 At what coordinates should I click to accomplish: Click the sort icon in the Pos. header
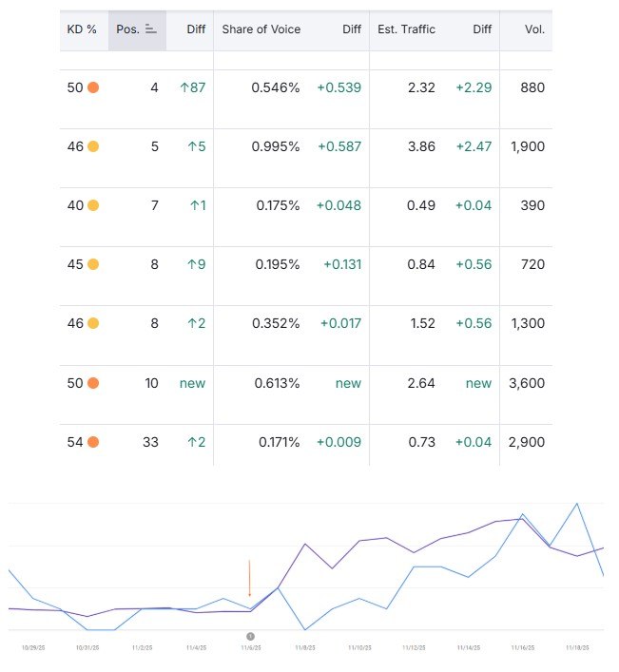coord(150,29)
